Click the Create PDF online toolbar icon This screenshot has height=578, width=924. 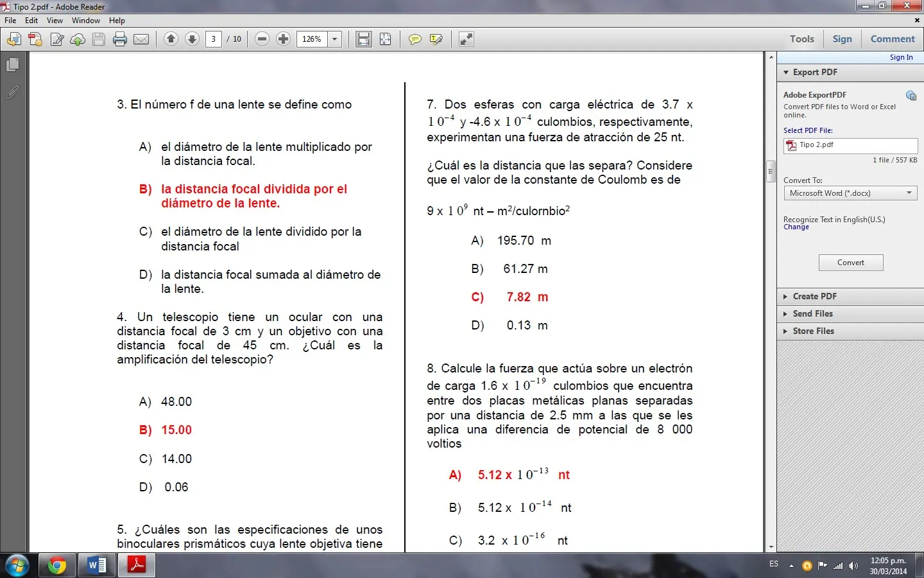pyautogui.click(x=35, y=39)
